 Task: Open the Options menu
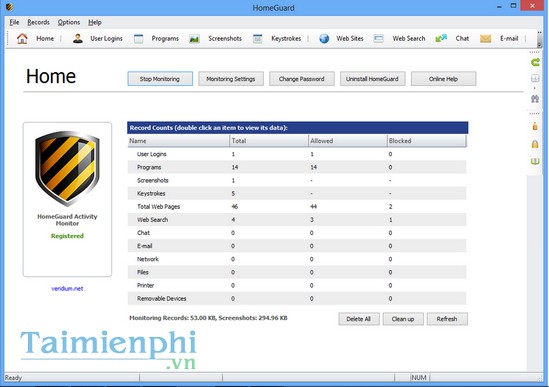[69, 22]
